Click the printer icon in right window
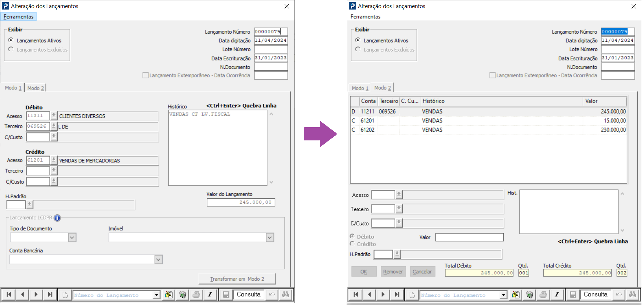644x305 pixels. (543, 295)
